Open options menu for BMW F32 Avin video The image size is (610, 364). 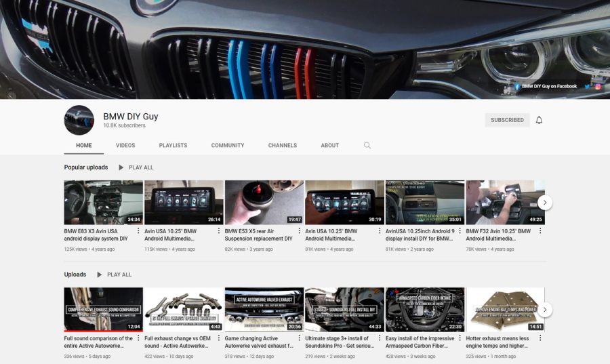click(x=540, y=231)
